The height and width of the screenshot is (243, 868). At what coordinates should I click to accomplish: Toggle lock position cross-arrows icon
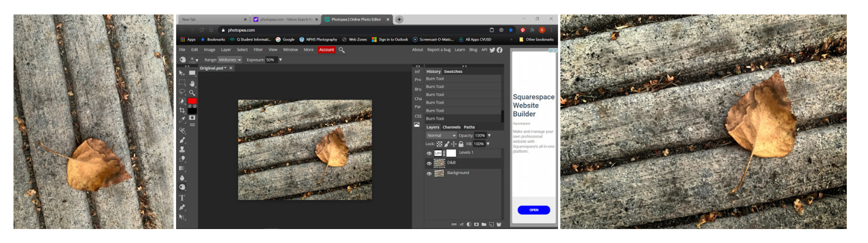tap(454, 144)
